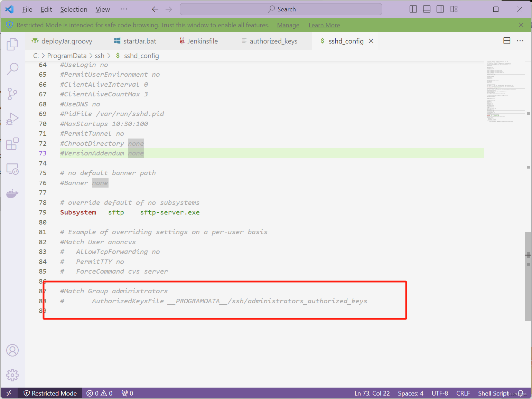
Task: Open the Search view in activity bar
Action: [12, 69]
